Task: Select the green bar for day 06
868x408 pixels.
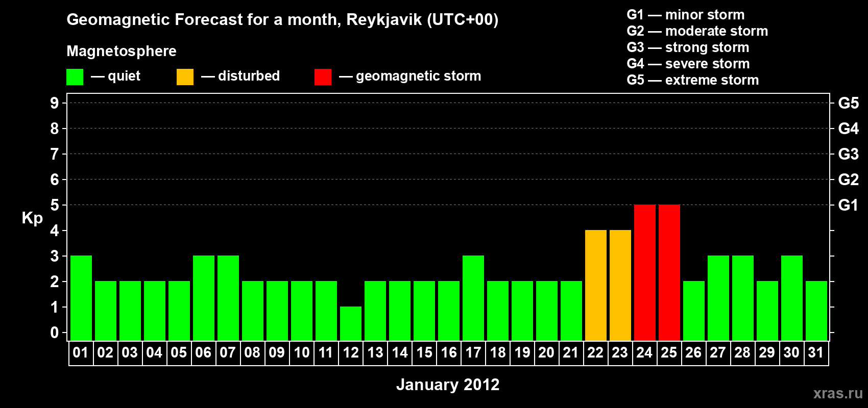Action: coord(204,298)
